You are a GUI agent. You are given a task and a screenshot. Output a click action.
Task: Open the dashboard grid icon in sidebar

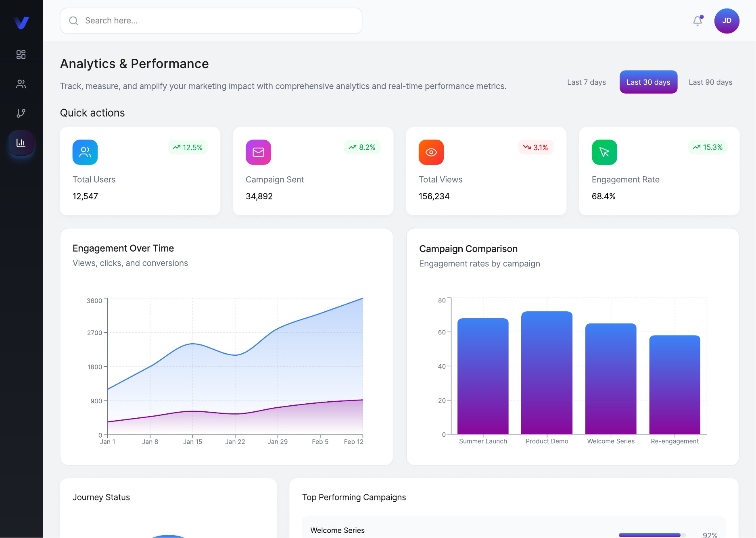(x=21, y=54)
